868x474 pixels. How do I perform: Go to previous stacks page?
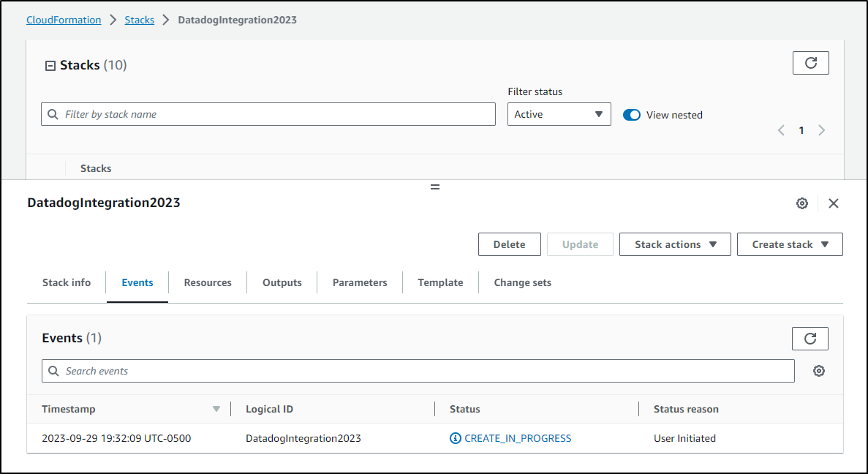pyautogui.click(x=781, y=130)
